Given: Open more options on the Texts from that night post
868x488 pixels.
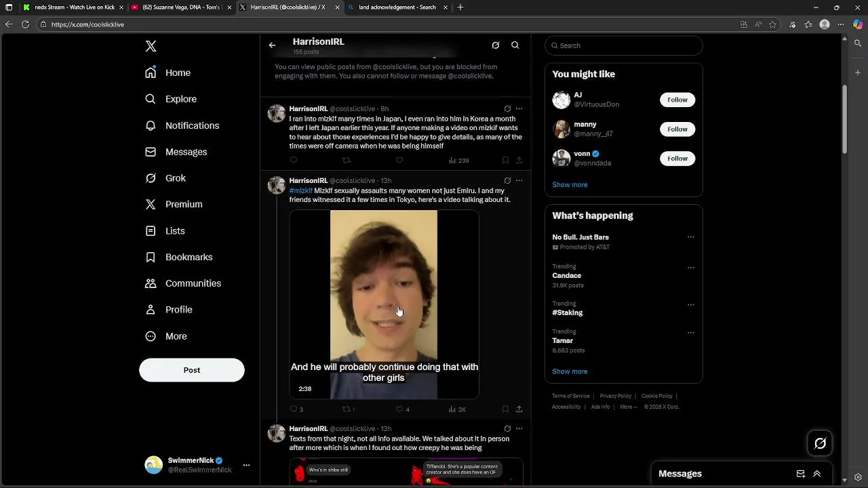Looking at the screenshot, I should pos(519,428).
